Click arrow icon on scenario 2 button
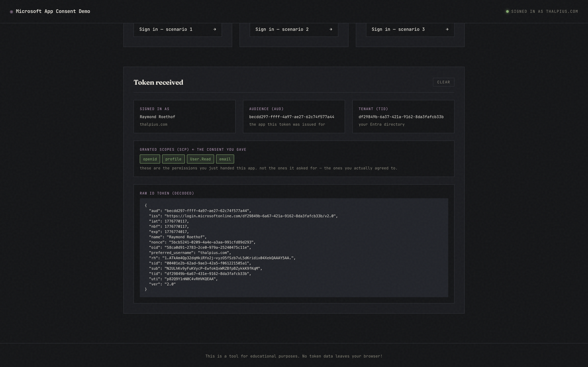The width and height of the screenshot is (588, 367). (331, 29)
